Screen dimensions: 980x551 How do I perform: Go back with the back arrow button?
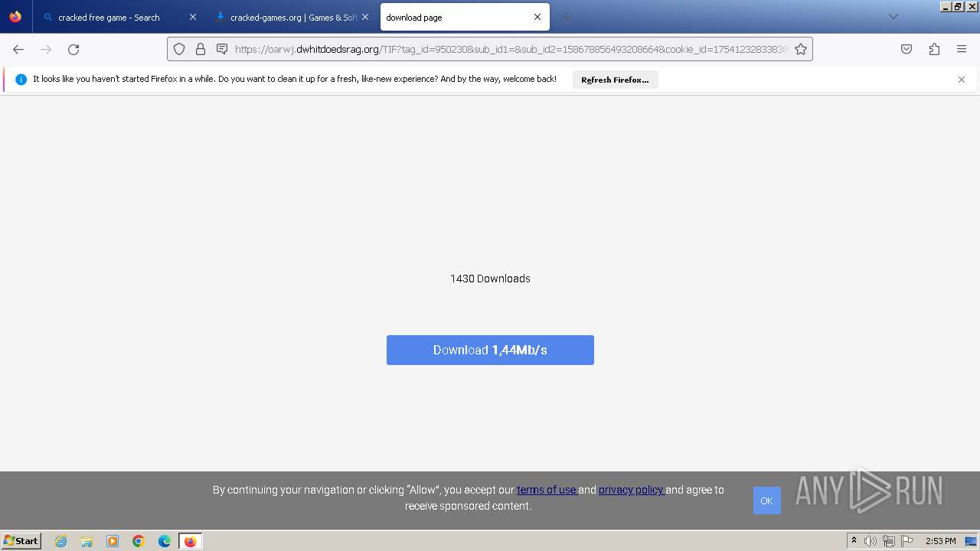click(18, 49)
